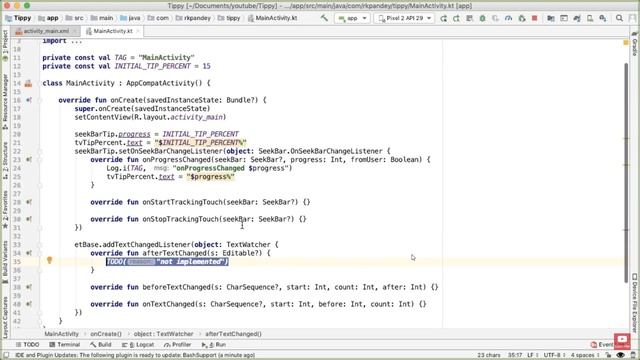Open the Pixel 2 API 29 device dropdown
640x360 pixels.
coord(404,18)
